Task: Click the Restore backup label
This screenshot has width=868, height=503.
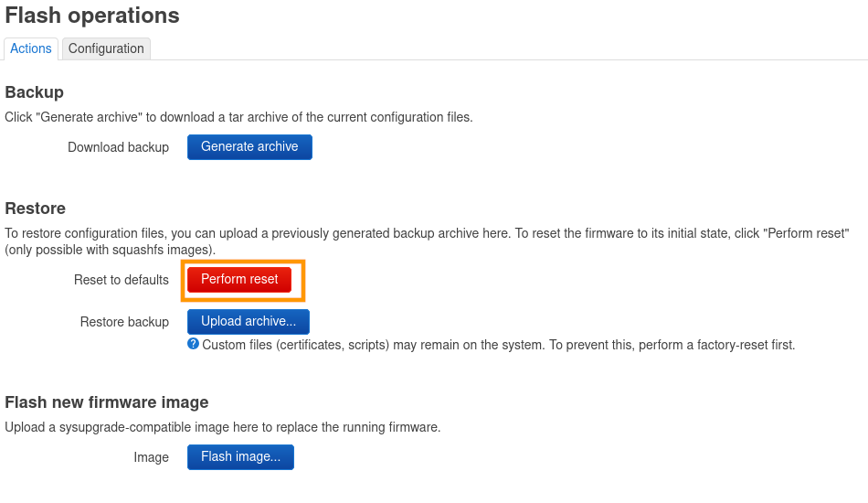Action: [x=124, y=322]
